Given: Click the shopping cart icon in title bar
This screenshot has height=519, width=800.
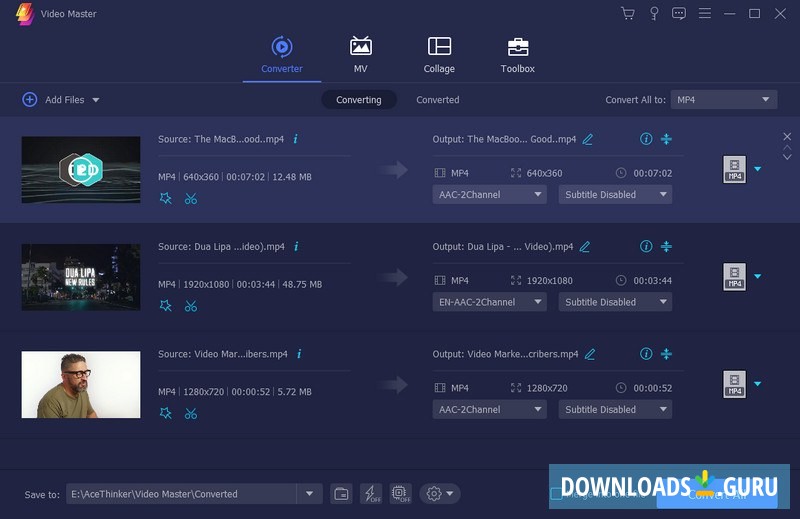Looking at the screenshot, I should (628, 14).
